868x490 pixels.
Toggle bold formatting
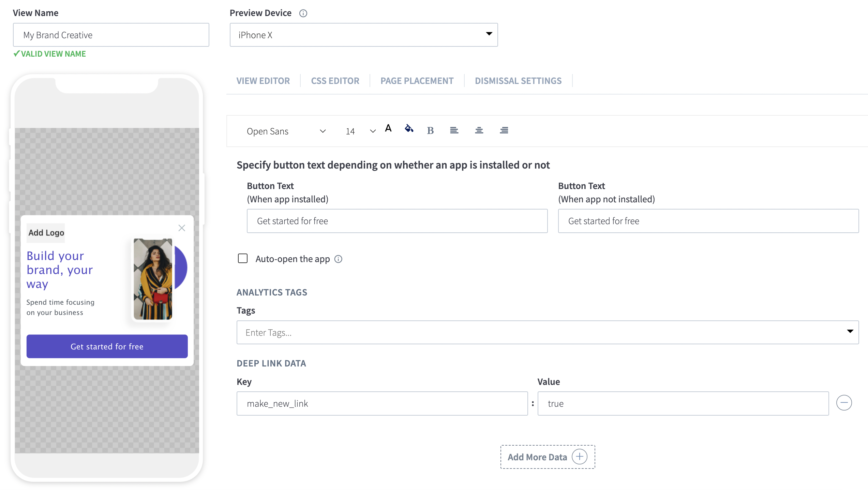click(x=430, y=130)
